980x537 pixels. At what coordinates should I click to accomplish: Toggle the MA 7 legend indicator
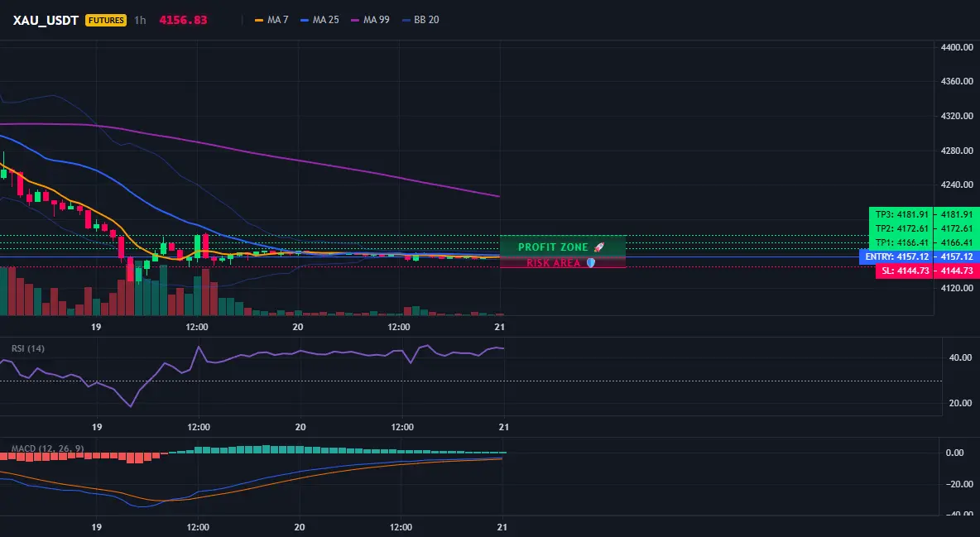click(x=271, y=20)
